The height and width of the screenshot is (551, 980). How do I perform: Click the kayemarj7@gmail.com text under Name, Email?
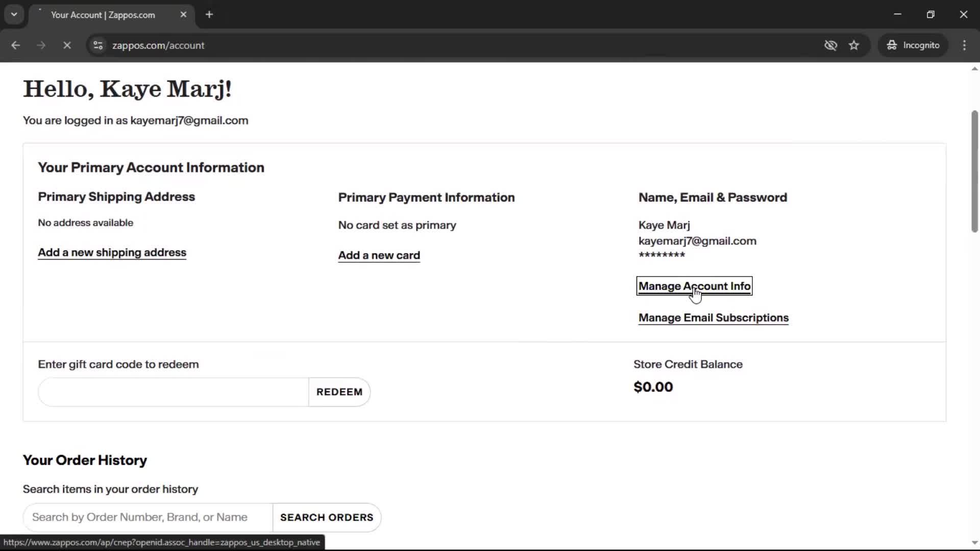(x=697, y=241)
